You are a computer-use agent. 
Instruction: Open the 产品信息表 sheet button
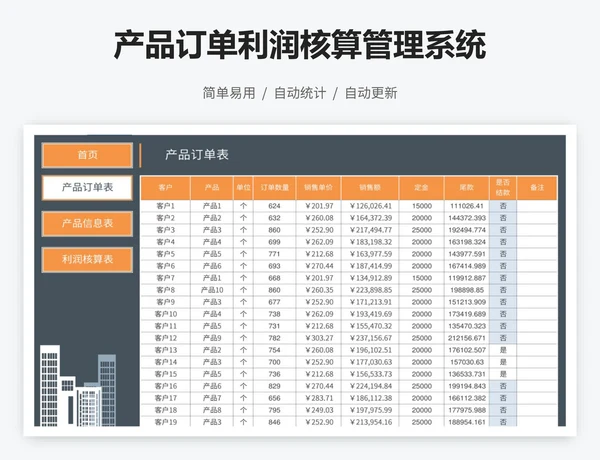(x=87, y=223)
